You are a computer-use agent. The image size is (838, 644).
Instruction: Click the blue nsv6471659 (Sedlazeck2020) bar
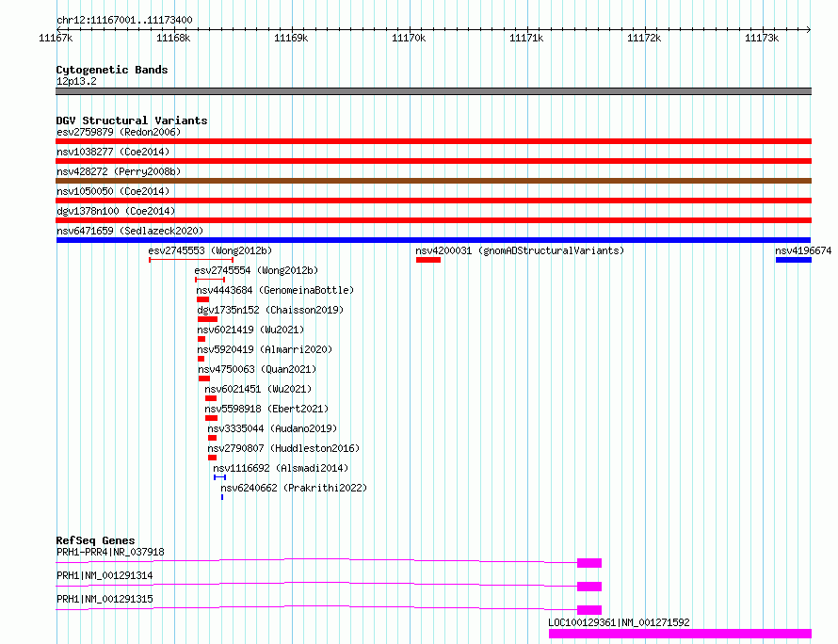pyautogui.click(x=433, y=240)
